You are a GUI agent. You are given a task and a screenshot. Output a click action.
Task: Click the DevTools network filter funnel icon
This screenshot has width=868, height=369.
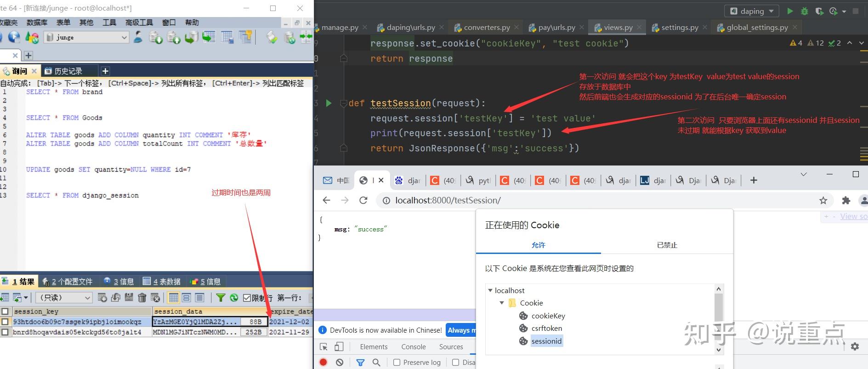pos(360,362)
